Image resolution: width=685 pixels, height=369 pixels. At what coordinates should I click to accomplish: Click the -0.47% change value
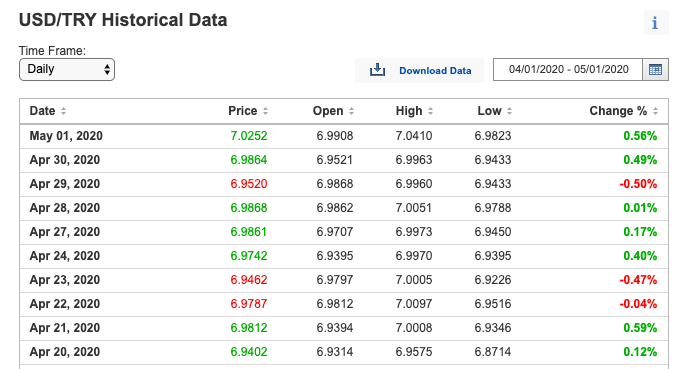638,280
